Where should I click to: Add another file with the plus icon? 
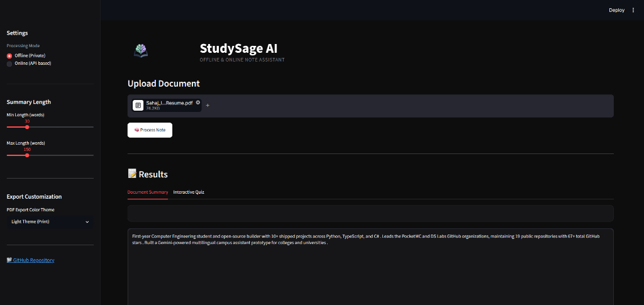tap(208, 106)
